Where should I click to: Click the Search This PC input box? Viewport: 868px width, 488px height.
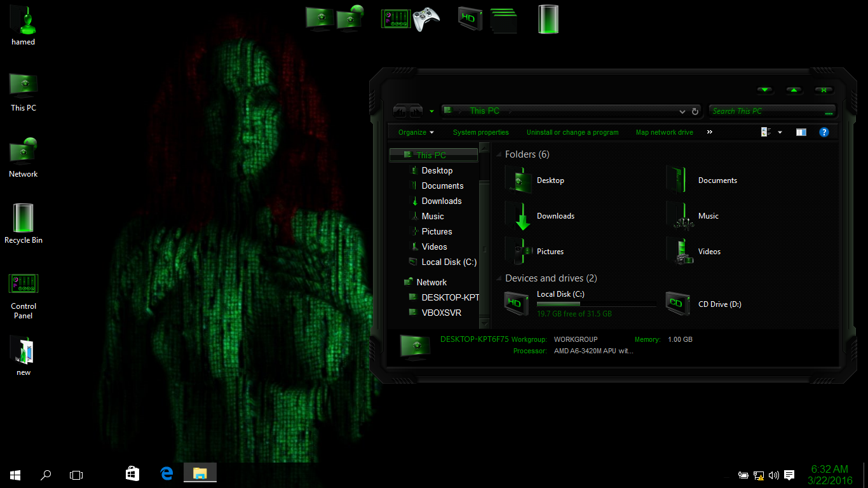pos(766,111)
